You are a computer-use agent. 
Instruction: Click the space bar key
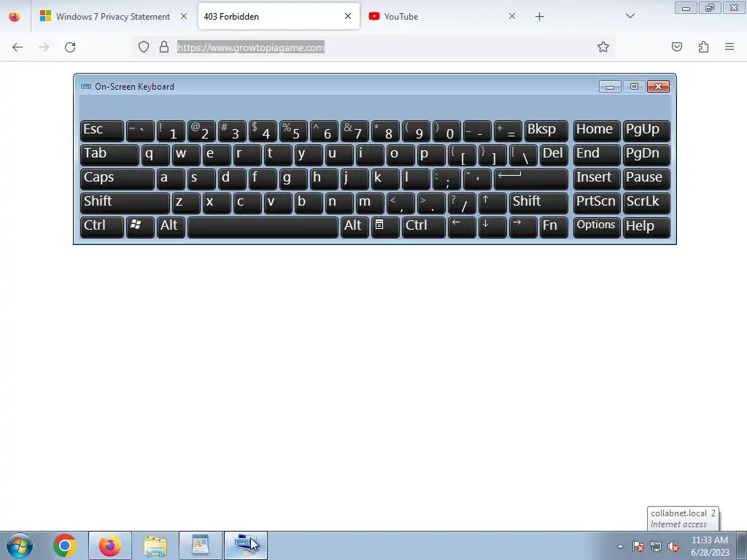point(263,227)
